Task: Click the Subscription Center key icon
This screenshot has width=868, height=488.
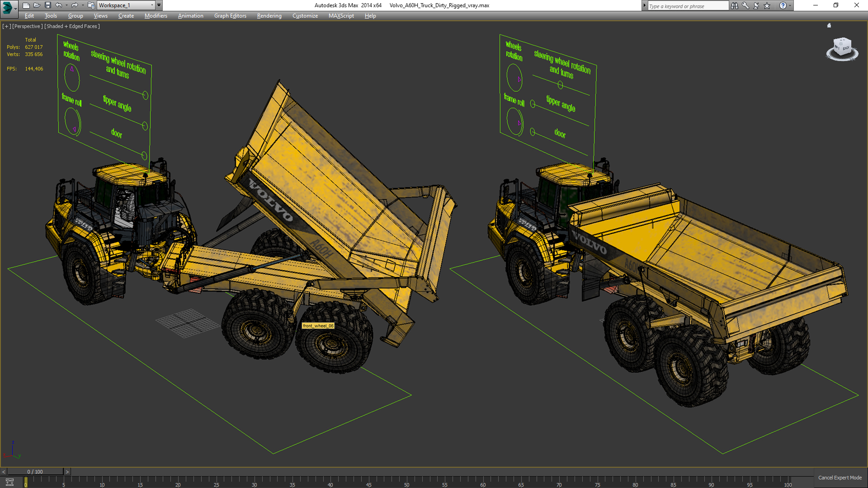Action: point(745,5)
